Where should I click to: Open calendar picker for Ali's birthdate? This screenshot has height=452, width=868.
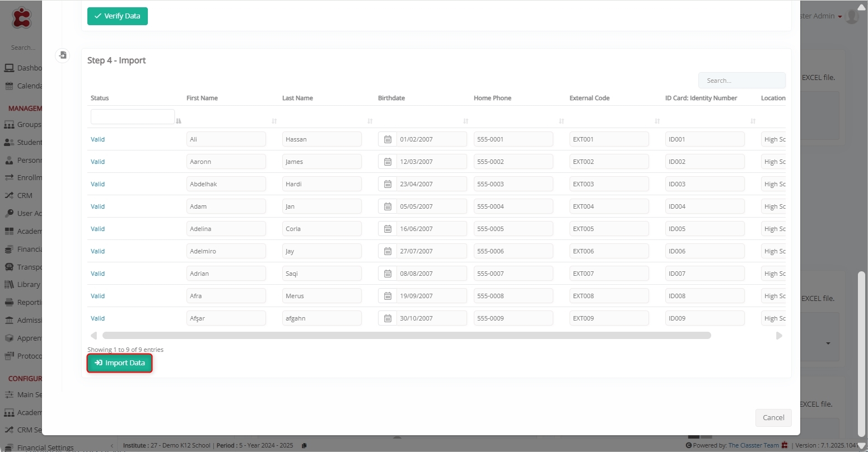(x=388, y=139)
